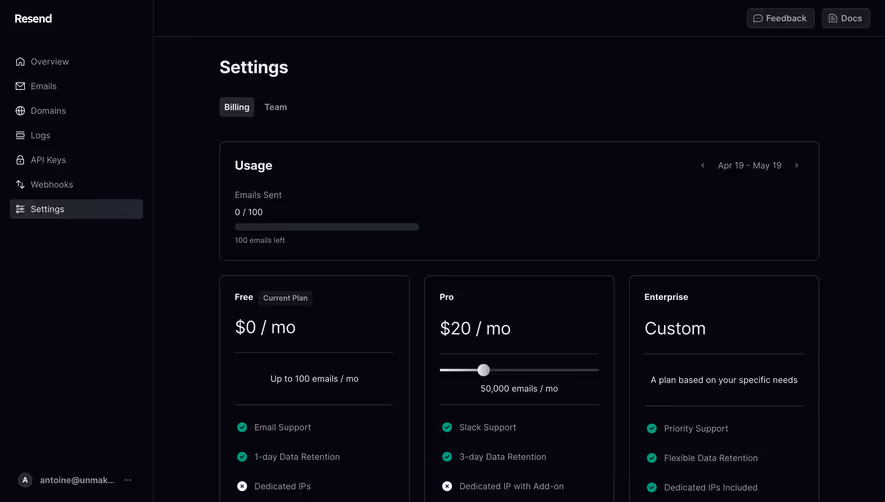This screenshot has width=885, height=502.
Task: Go to next usage period chevron
Action: [x=796, y=165]
